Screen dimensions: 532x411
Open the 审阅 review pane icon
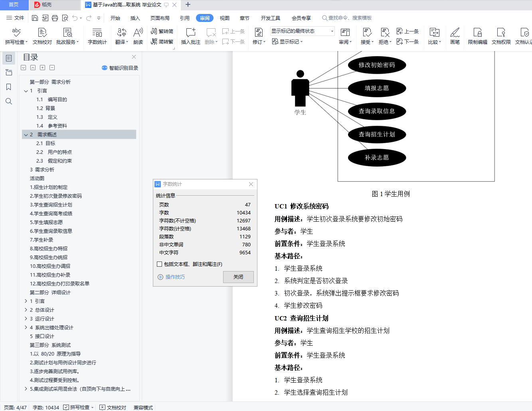click(x=345, y=32)
